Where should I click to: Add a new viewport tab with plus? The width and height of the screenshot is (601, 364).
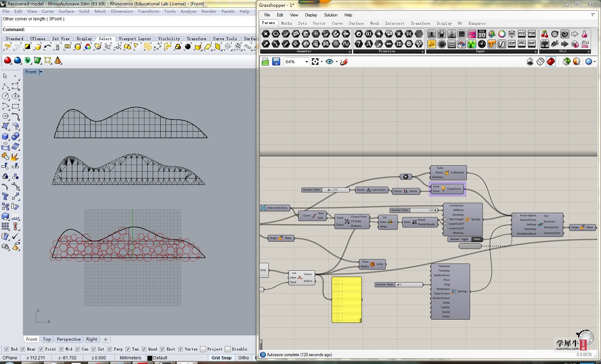[x=106, y=339]
